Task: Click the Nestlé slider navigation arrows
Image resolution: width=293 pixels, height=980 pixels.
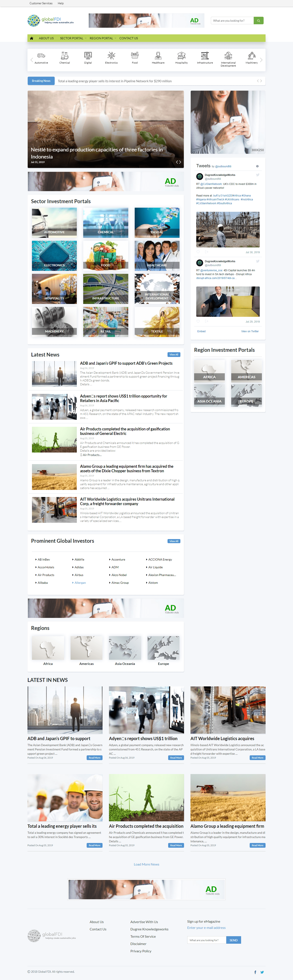Action: (178, 162)
